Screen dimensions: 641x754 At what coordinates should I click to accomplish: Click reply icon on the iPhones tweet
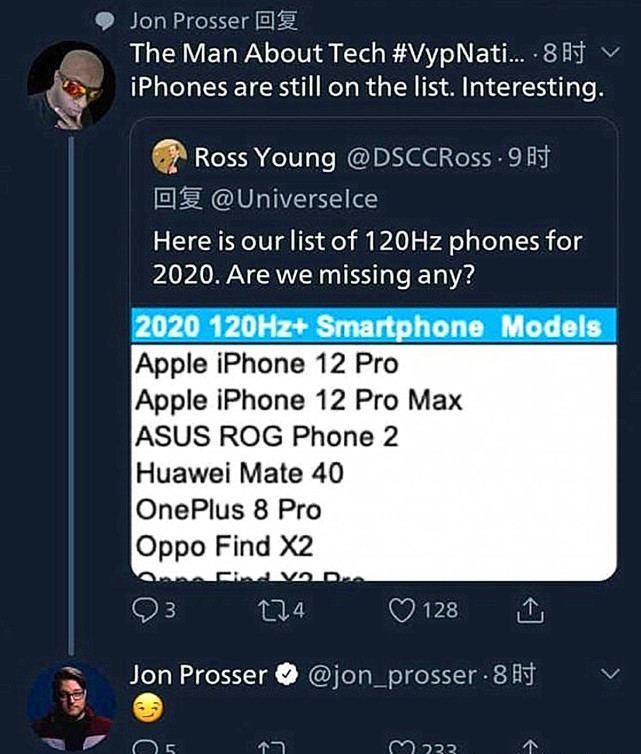tap(143, 609)
